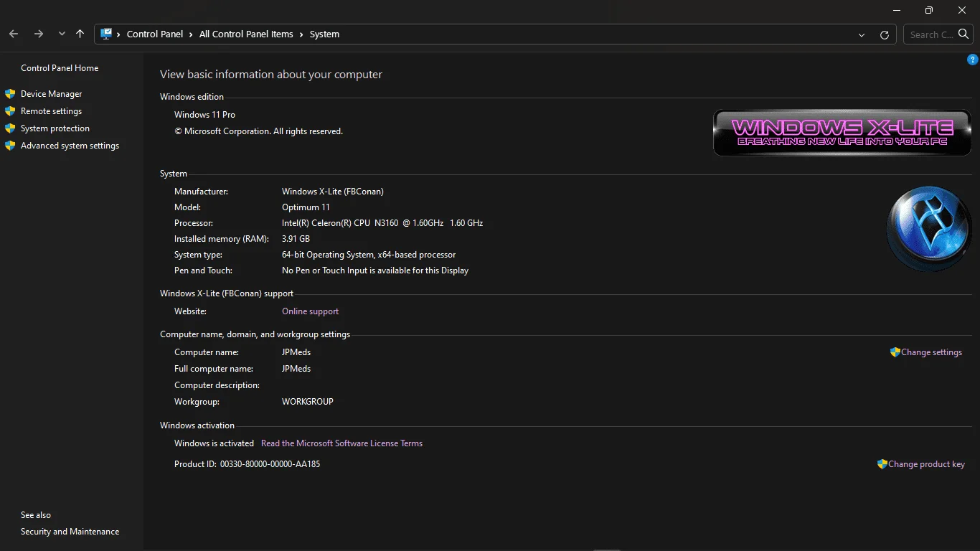The width and height of the screenshot is (980, 551).
Task: Close the System window
Action: tap(962, 10)
